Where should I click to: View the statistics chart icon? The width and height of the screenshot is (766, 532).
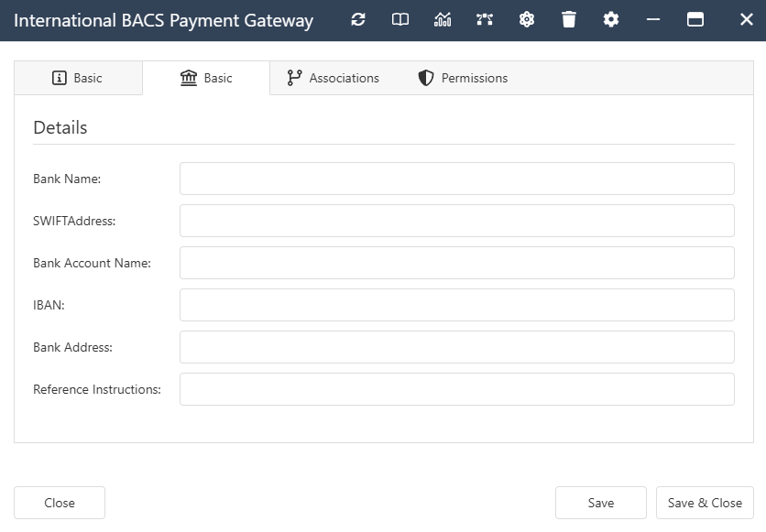point(443,19)
